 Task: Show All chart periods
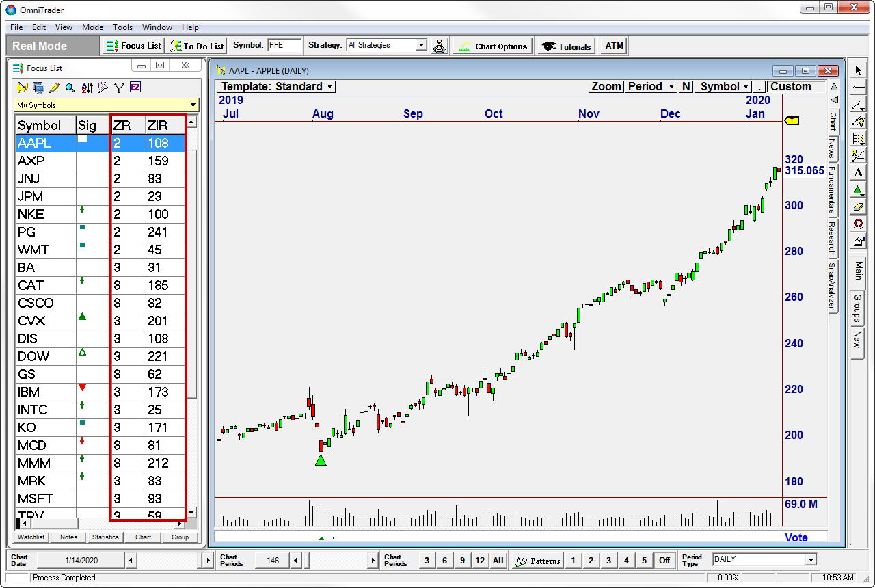(498, 561)
